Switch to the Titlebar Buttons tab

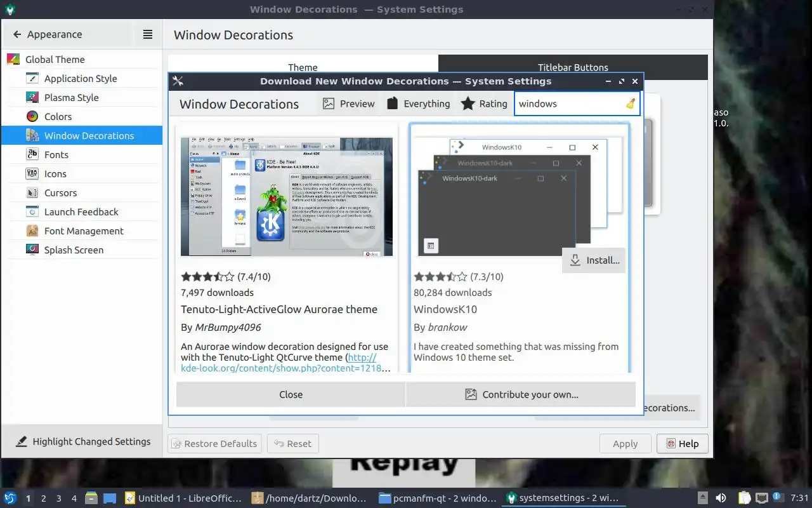[573, 67]
